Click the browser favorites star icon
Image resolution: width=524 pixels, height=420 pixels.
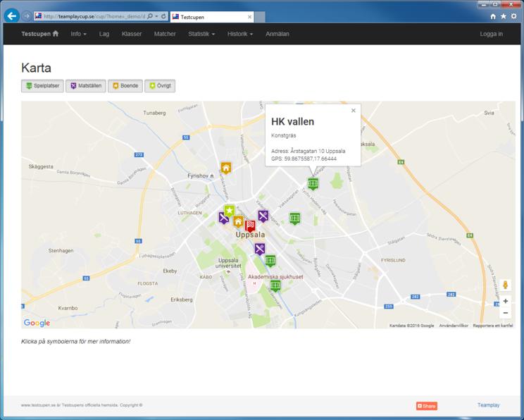[504, 16]
